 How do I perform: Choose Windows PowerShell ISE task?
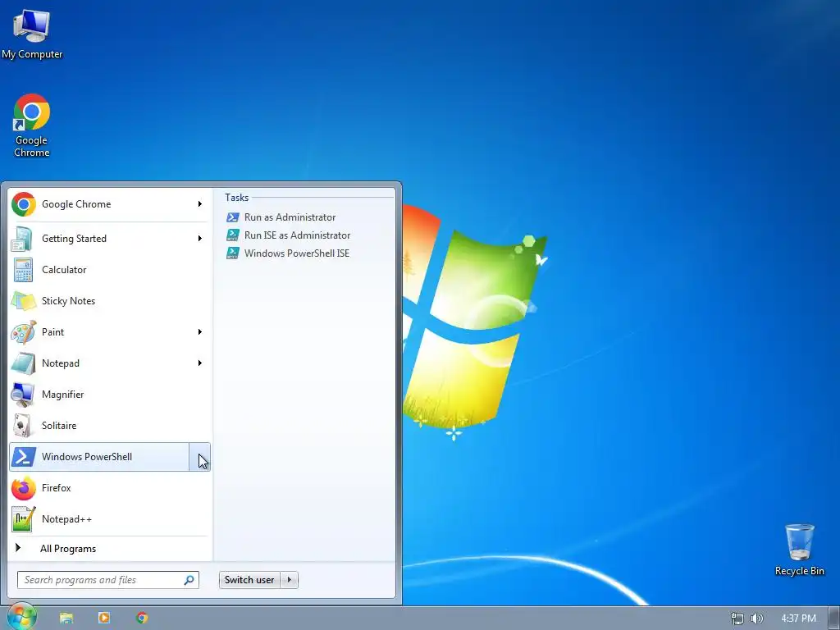(x=297, y=253)
